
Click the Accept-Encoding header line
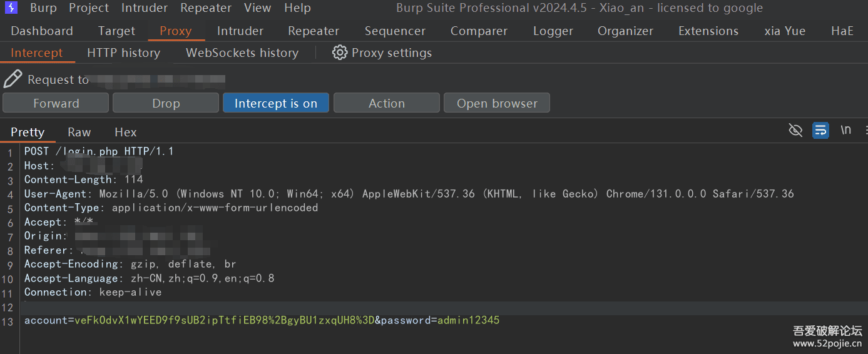(130, 264)
